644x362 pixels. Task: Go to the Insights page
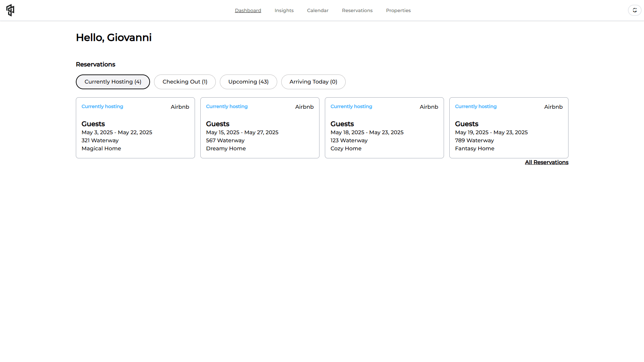tap(284, 10)
